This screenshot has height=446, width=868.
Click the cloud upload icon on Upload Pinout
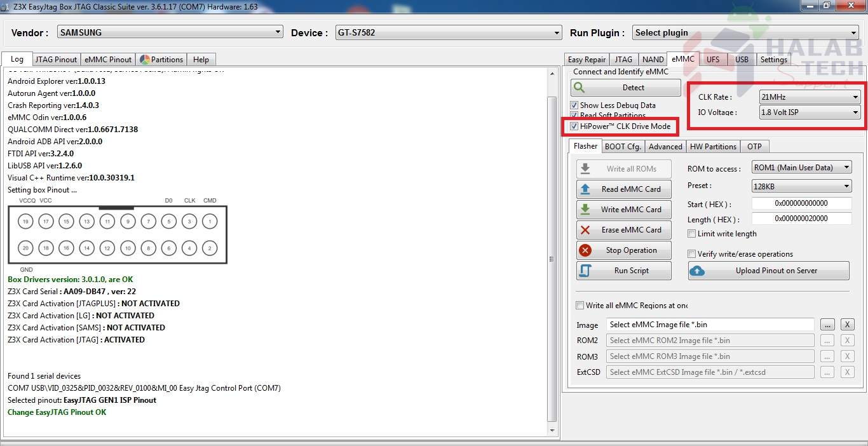697,271
